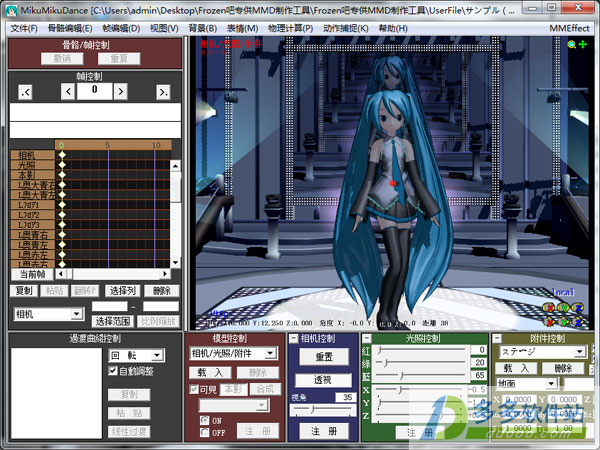
Task: Open the 动作捕捉(K) menu
Action: [346, 28]
